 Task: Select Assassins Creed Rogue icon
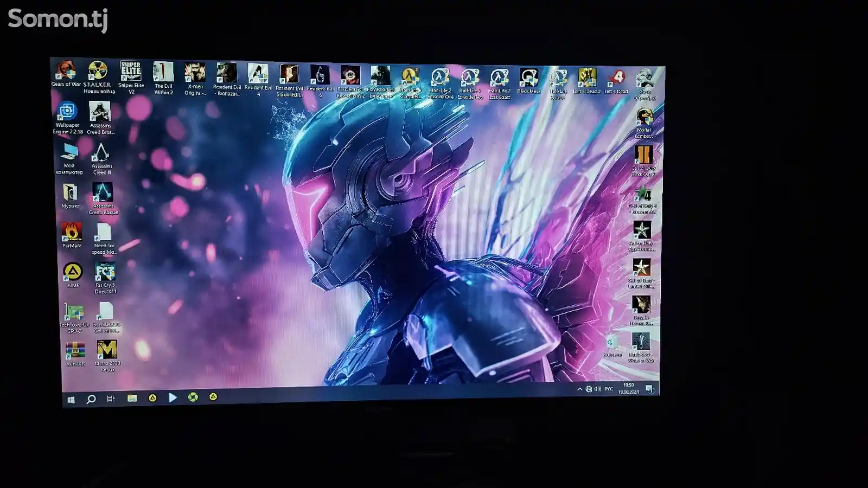coord(103,198)
